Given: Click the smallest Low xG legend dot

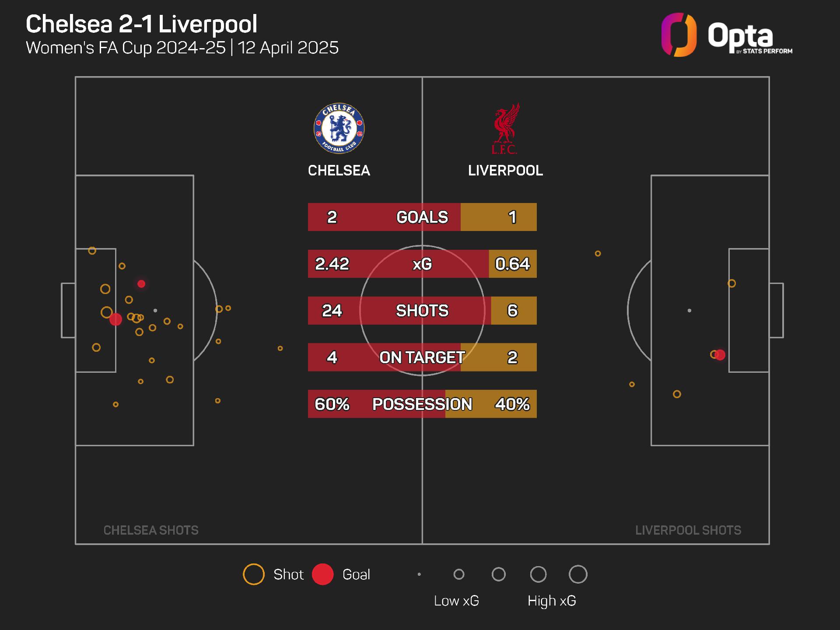Looking at the screenshot, I should [419, 574].
